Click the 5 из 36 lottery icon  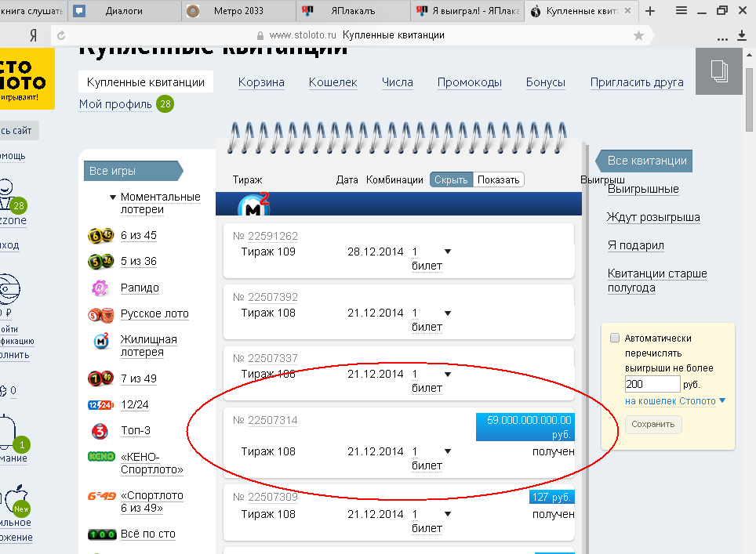100,262
